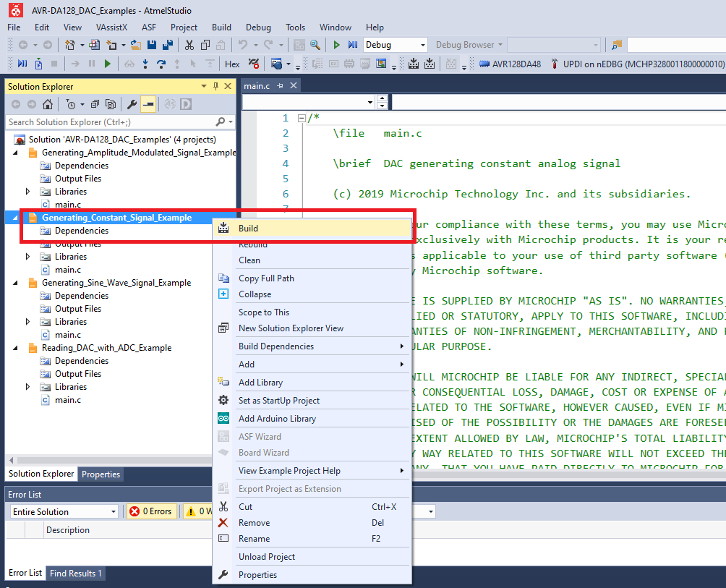The height and width of the screenshot is (588, 726).
Task: Click the Pending Changes Filter clock icon
Action: pyautogui.click(x=70, y=104)
